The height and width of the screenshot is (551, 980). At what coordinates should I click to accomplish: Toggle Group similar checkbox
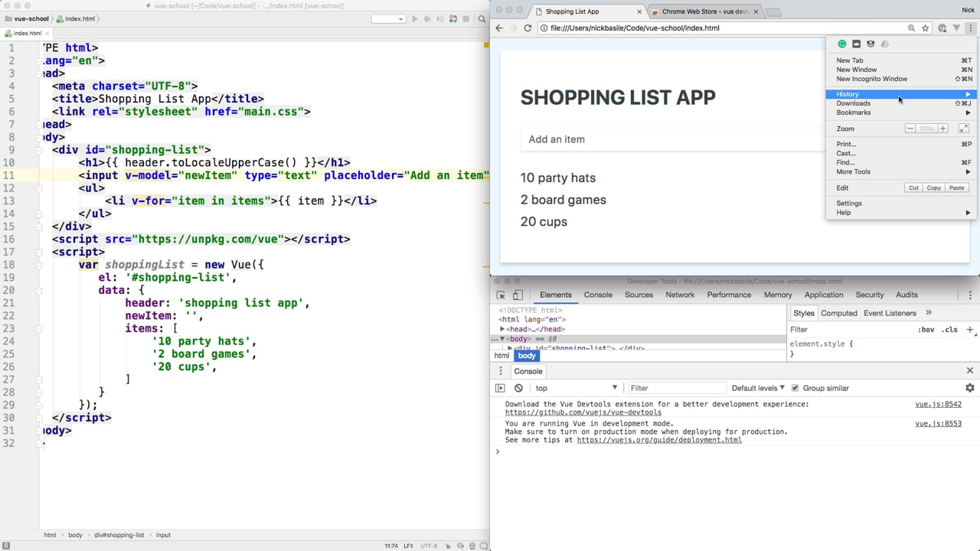(795, 388)
